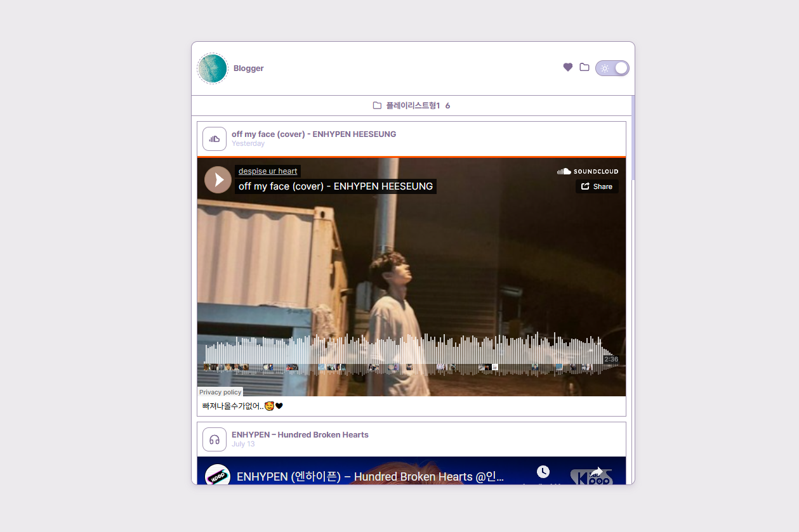799x532 pixels.
Task: Click the 2:36 track duration label
Action: [611, 360]
